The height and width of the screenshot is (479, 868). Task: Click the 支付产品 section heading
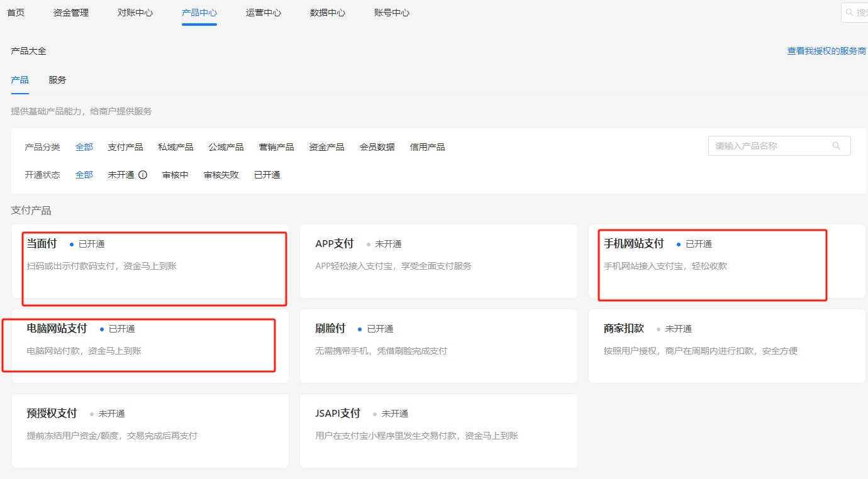point(31,211)
